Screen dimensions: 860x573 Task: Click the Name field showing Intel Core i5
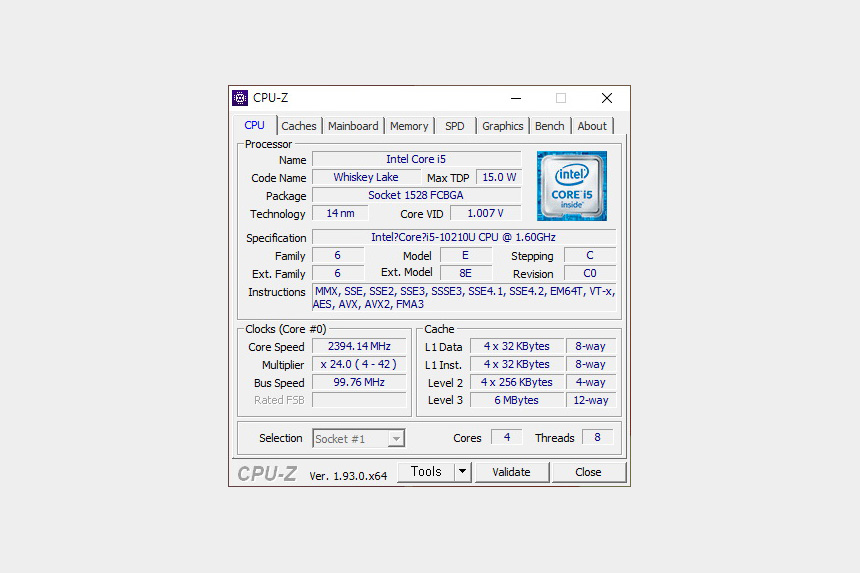(416, 159)
